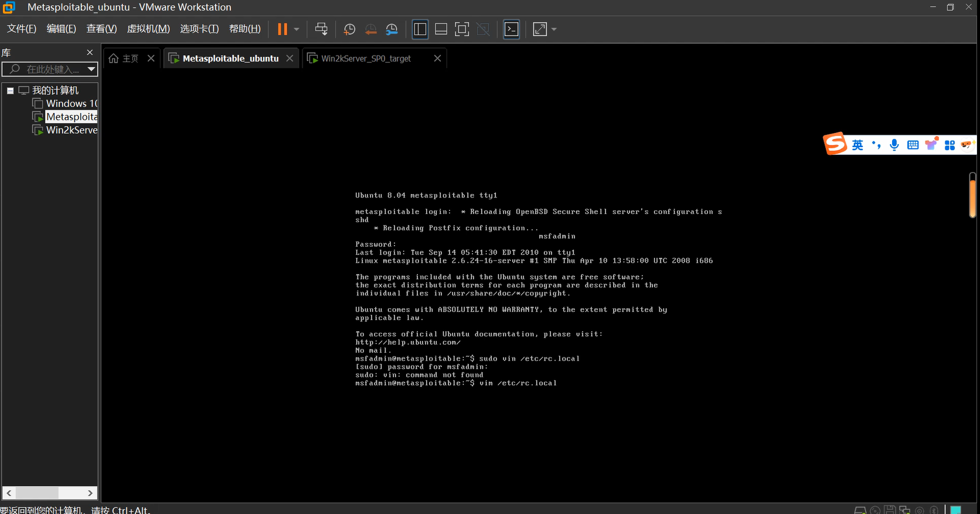Open the Sogou toolbox grid icon
The height and width of the screenshot is (514, 980).
tap(950, 145)
